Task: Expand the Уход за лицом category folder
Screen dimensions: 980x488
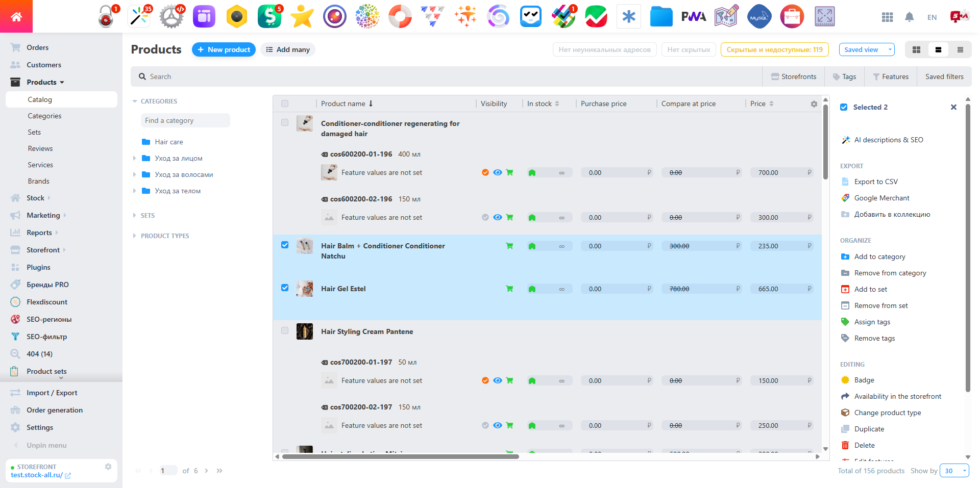Action: pyautogui.click(x=133, y=158)
